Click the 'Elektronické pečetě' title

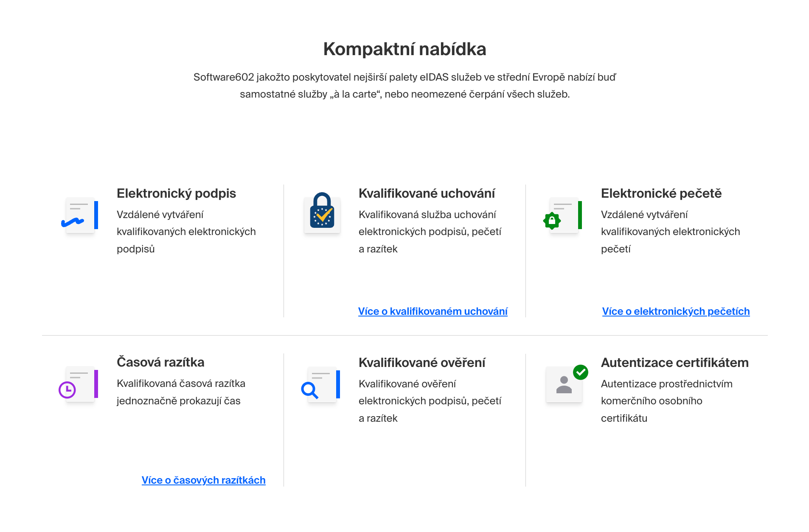pyautogui.click(x=661, y=193)
